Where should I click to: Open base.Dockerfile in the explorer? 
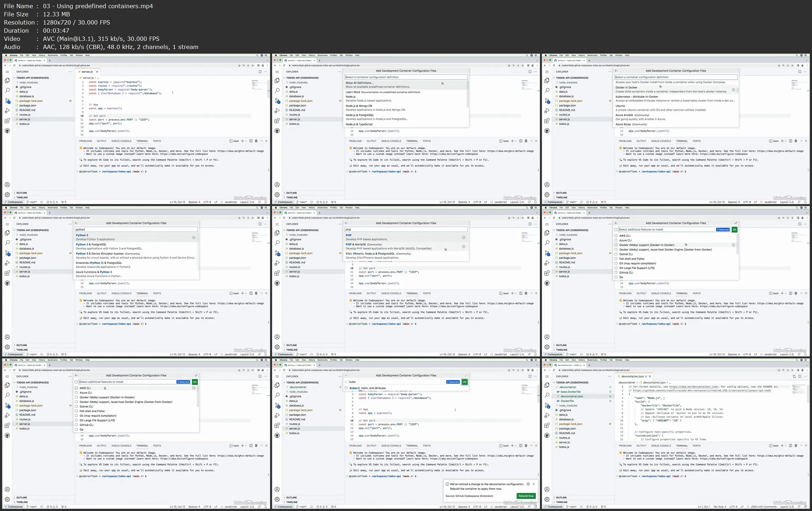[x=571, y=392]
